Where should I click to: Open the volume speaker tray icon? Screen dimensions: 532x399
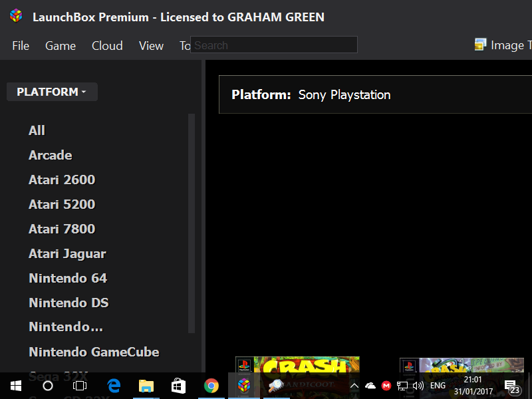click(x=418, y=386)
